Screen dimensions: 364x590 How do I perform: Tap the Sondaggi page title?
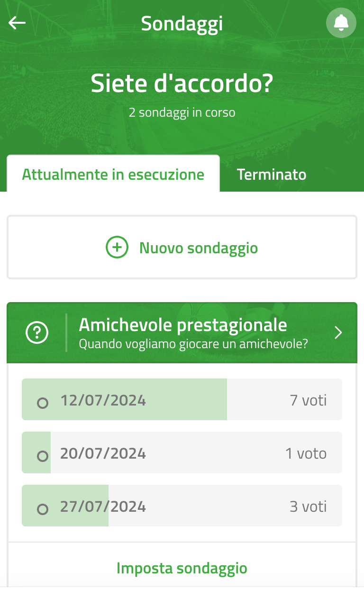click(182, 23)
